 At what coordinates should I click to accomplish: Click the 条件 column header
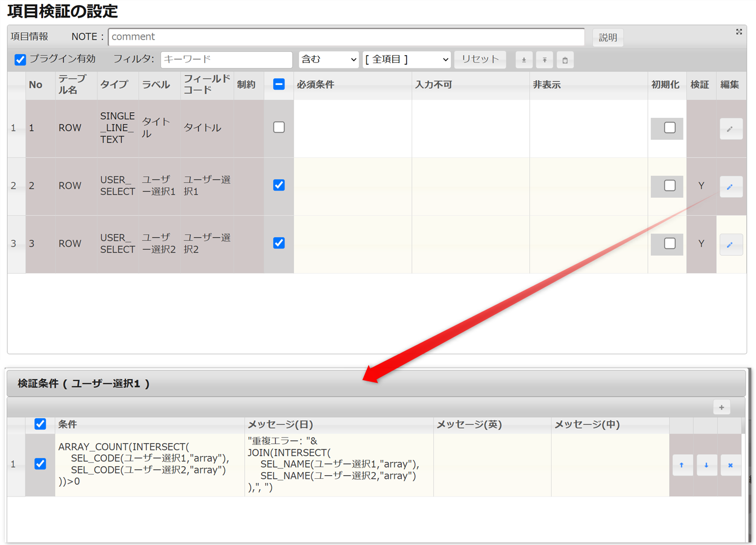click(150, 425)
